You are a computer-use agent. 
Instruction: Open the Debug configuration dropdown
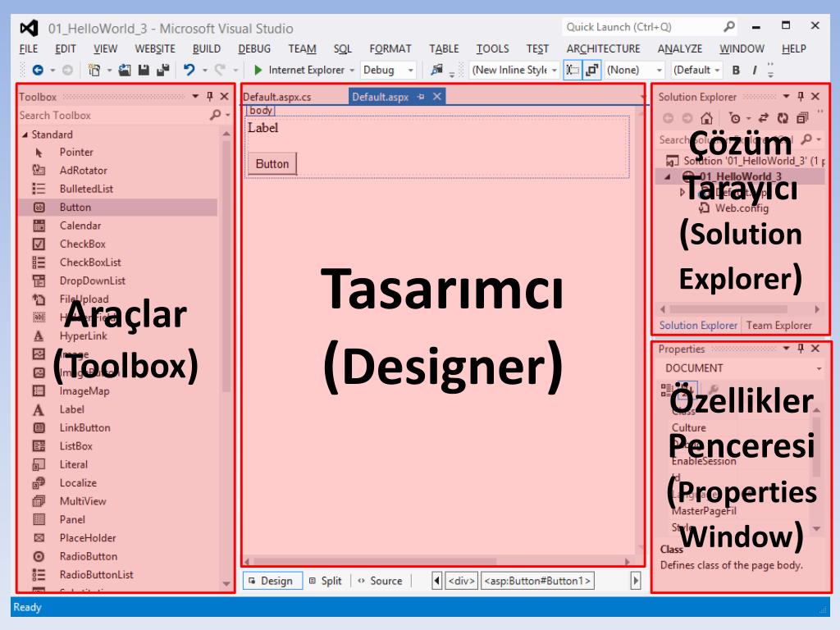410,71
